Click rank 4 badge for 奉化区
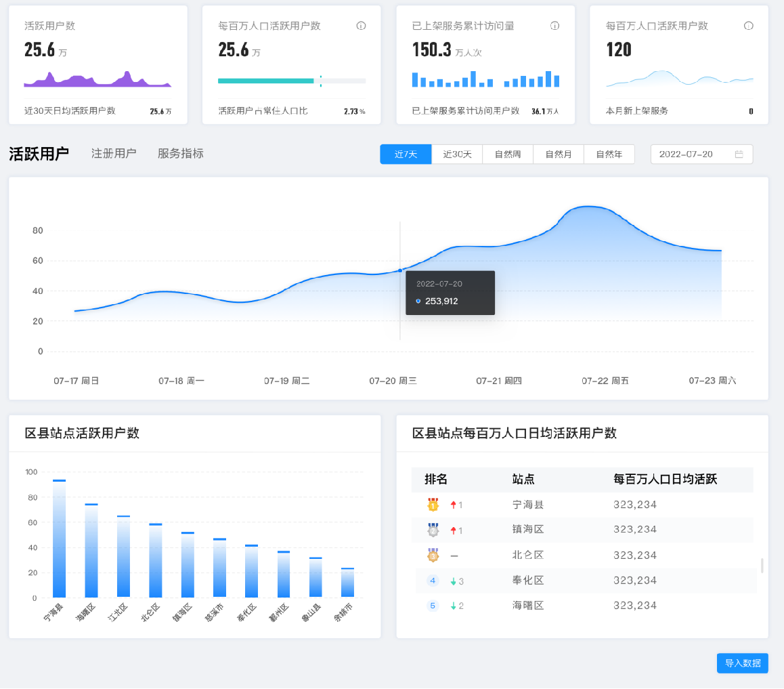The image size is (784, 689). (433, 581)
